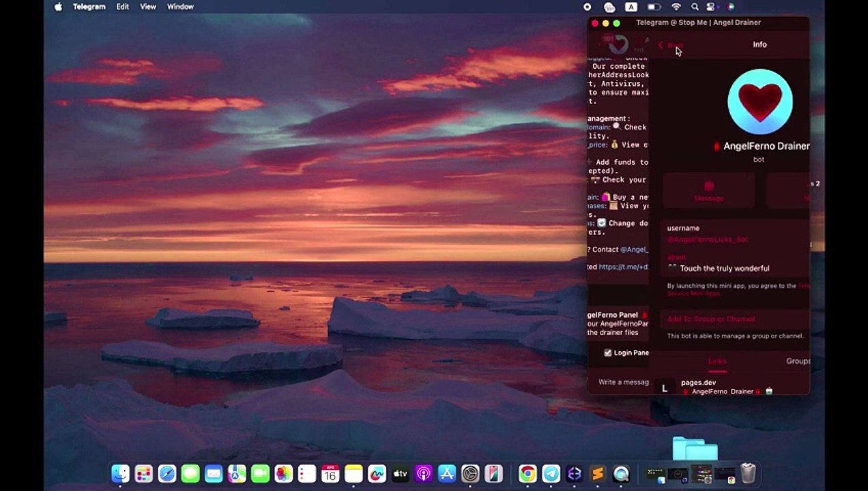Open Apple TV from the Dock
This screenshot has height=491, width=868.
tap(400, 473)
